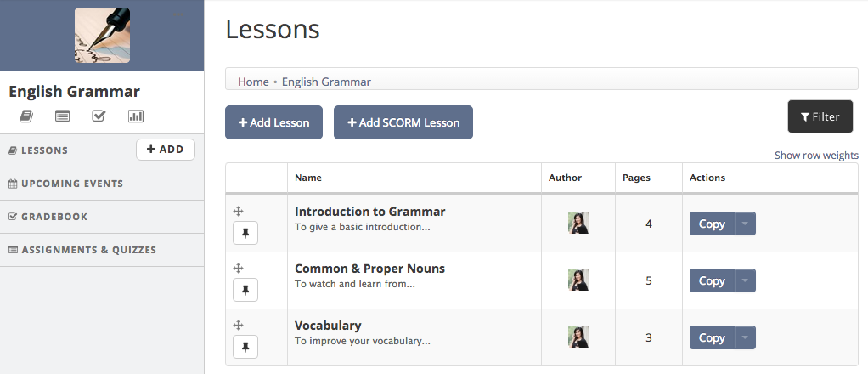Open the checkmark gradebook icon under course title
This screenshot has width=868, height=374.
click(x=99, y=116)
